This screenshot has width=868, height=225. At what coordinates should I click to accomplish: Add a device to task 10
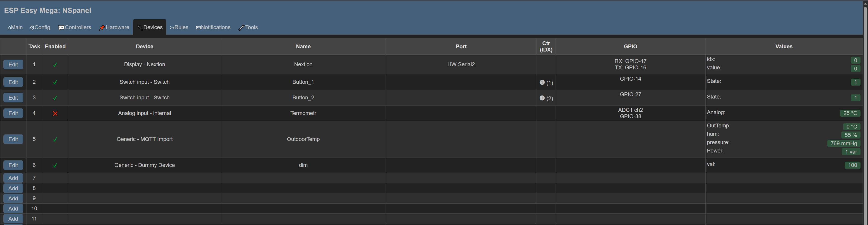[x=13, y=209]
